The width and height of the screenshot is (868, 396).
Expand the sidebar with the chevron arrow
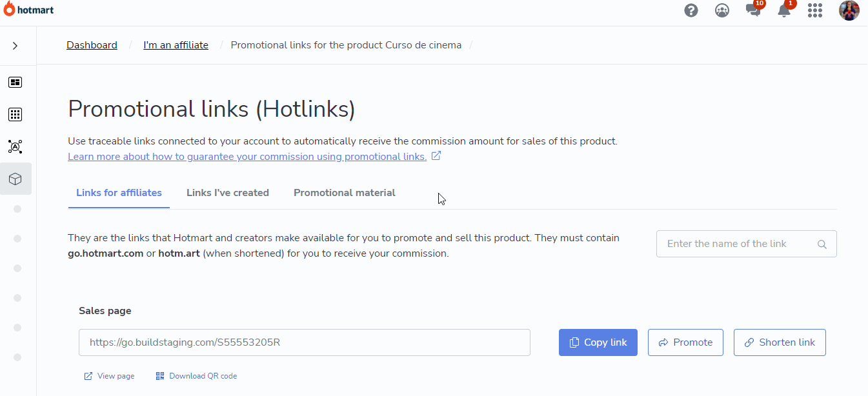click(15, 46)
